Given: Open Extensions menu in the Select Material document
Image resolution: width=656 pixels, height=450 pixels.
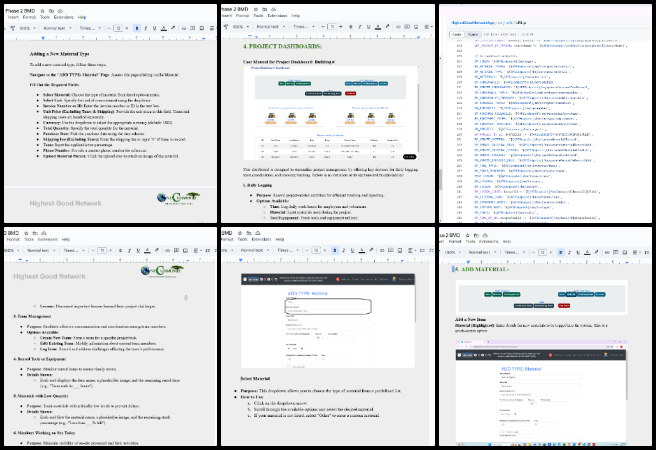Looking at the screenshot, I should [x=261, y=239].
